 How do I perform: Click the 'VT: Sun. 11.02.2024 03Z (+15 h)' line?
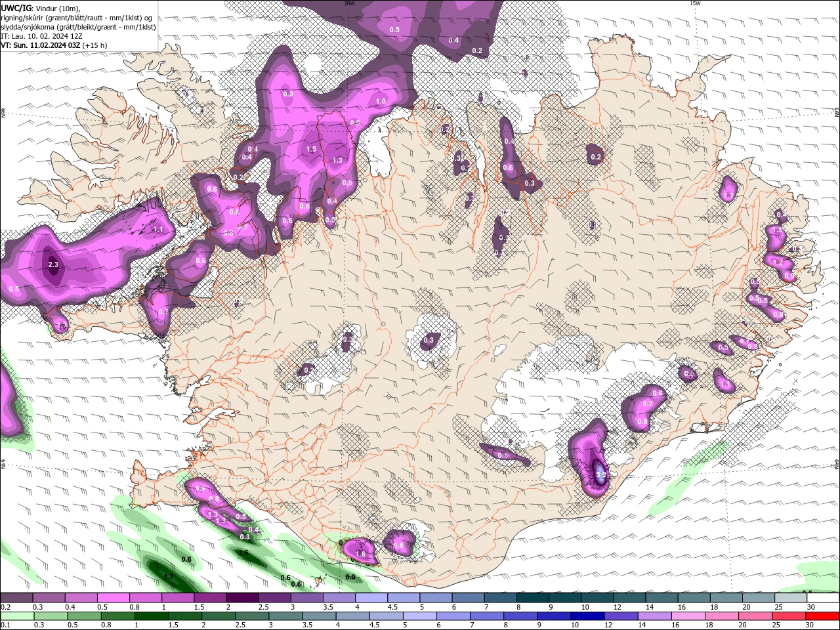54,45
